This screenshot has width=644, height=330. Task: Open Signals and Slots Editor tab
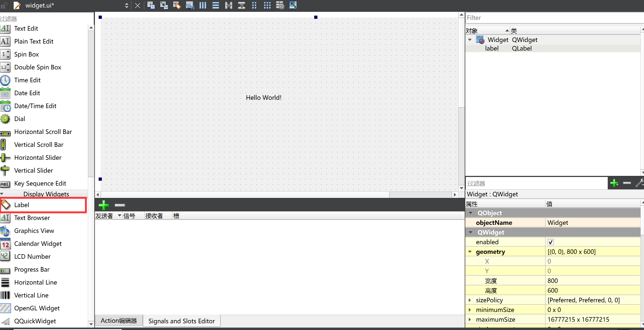[181, 321]
